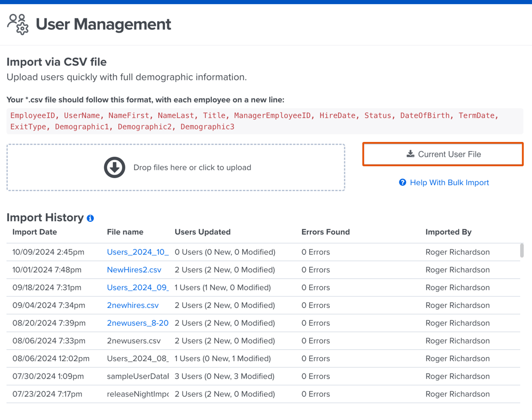This screenshot has height=420, width=532.
Task: Open the Users_2024_10 file link
Action: [138, 252]
